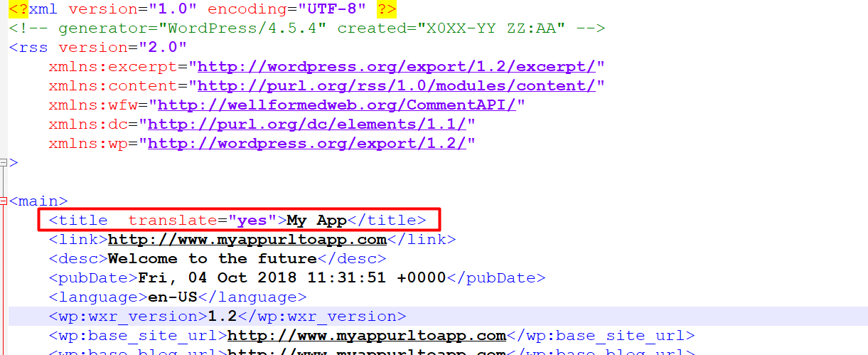Image resolution: width=868 pixels, height=355 pixels.
Task: Open the myappurltoapp.com link in link tag
Action: 247,240
